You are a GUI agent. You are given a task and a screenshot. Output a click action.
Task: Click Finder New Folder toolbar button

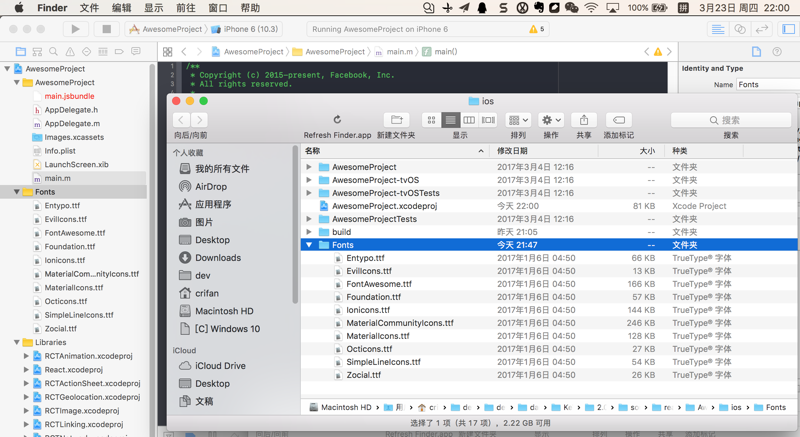pyautogui.click(x=396, y=120)
